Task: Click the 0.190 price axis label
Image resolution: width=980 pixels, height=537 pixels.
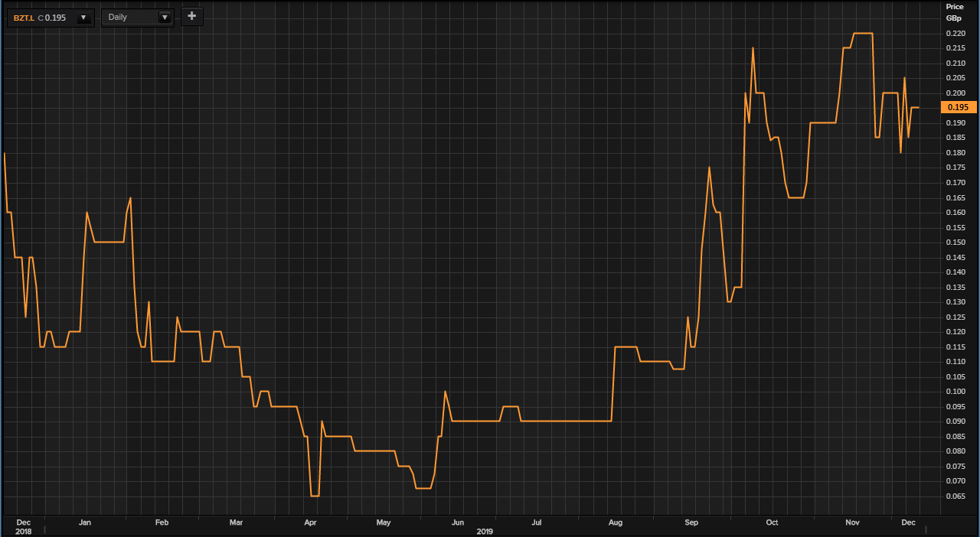Action: pos(955,123)
